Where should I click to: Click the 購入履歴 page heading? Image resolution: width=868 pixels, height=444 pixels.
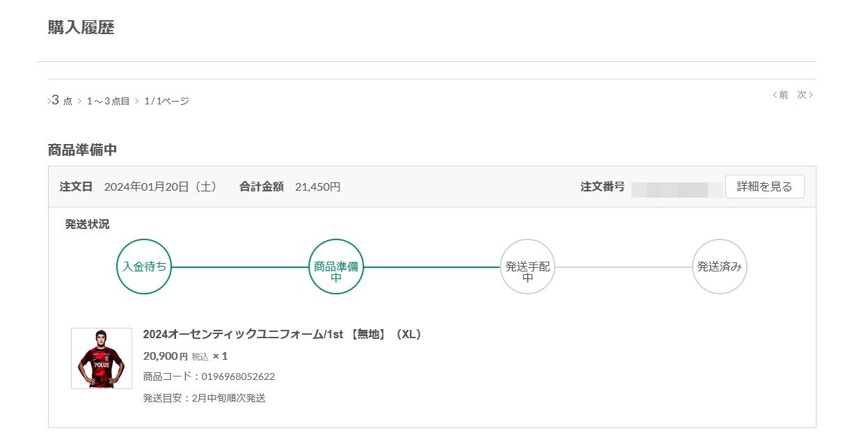pyautogui.click(x=81, y=28)
